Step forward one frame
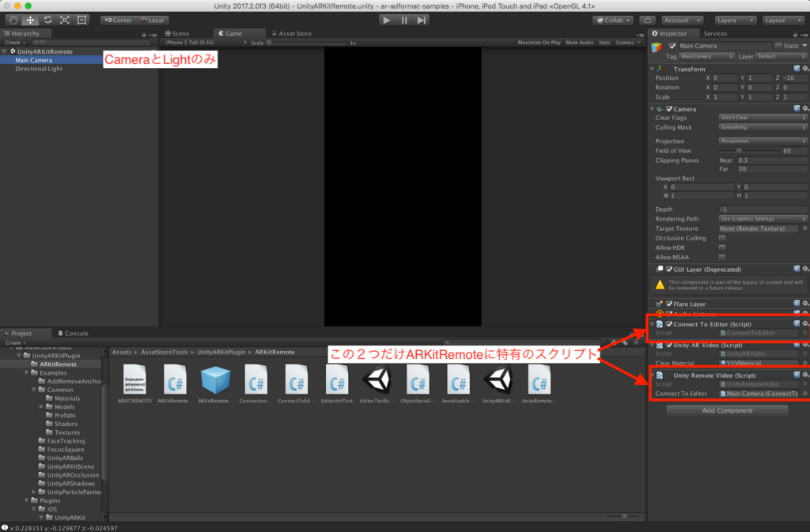810x532 pixels. pos(422,20)
